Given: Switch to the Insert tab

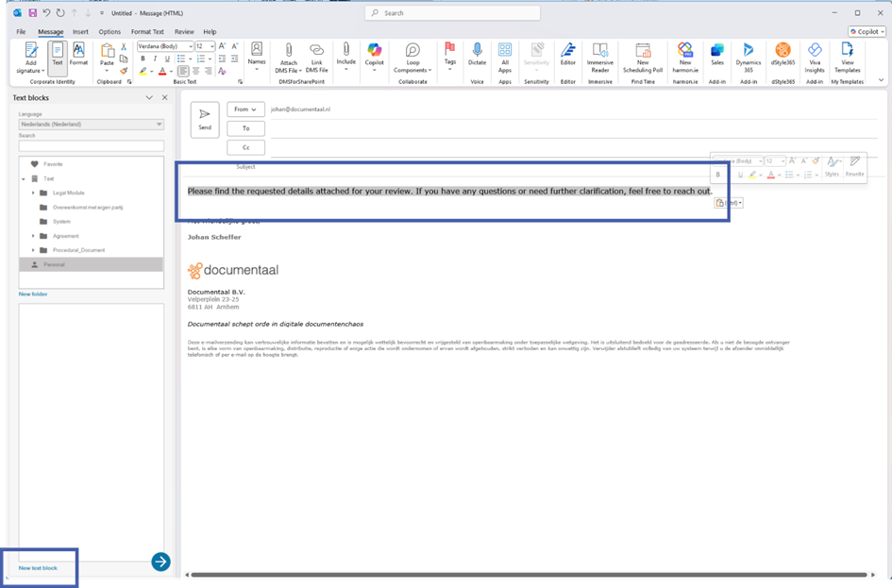Looking at the screenshot, I should coord(80,32).
